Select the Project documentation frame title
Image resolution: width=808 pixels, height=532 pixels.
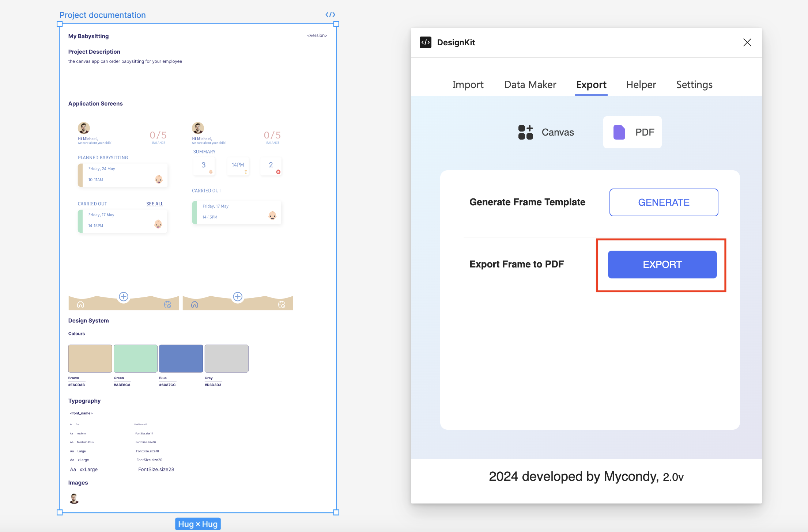(x=103, y=15)
